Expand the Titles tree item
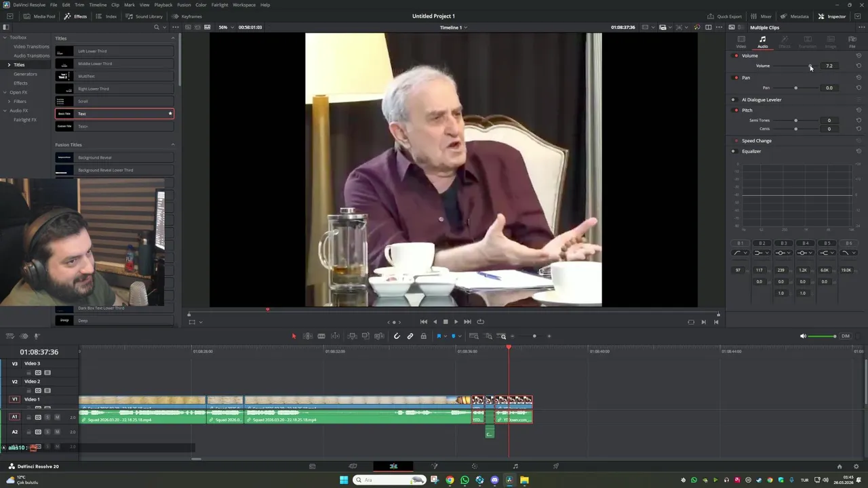Image resolution: width=868 pixels, height=488 pixels. click(x=9, y=64)
